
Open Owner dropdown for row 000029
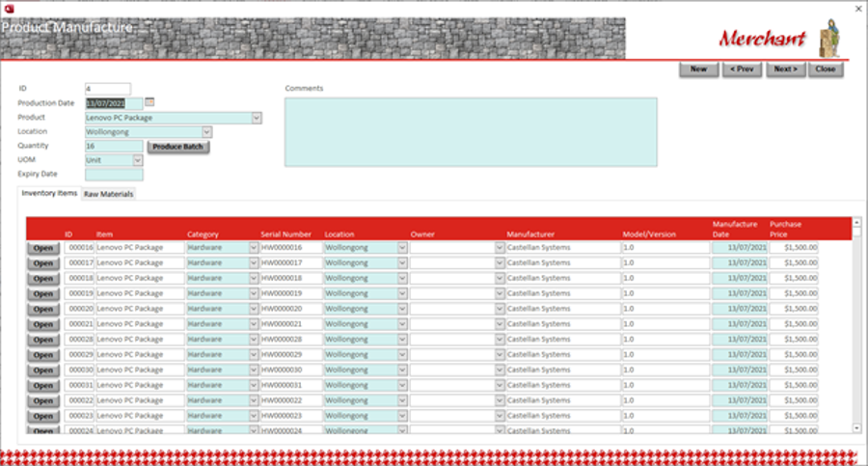[x=500, y=355]
